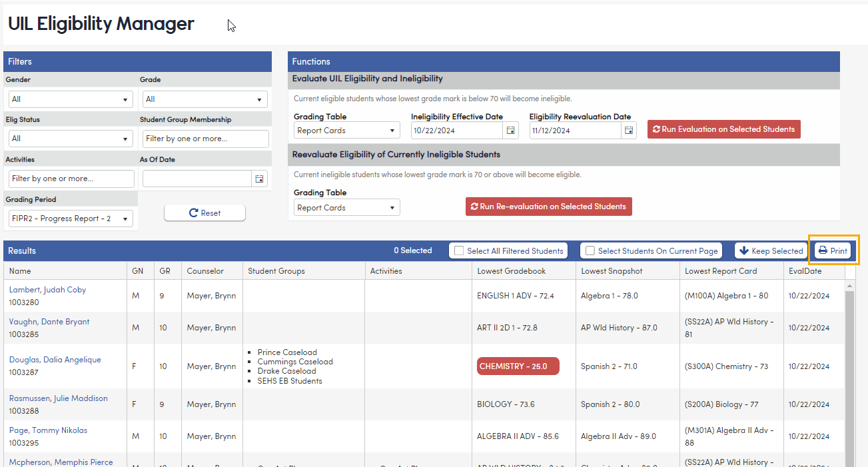868x467 pixels.
Task: Click Keep Selected button
Action: tap(771, 251)
